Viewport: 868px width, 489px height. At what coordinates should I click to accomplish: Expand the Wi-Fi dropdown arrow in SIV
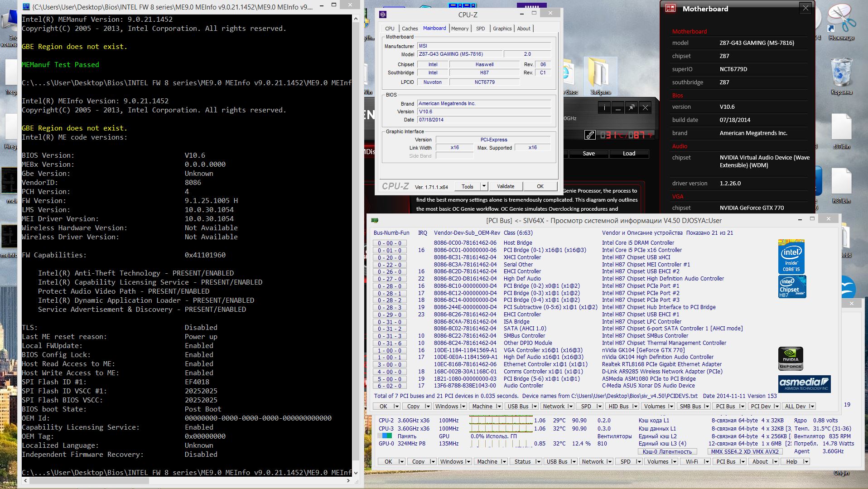[x=707, y=461]
